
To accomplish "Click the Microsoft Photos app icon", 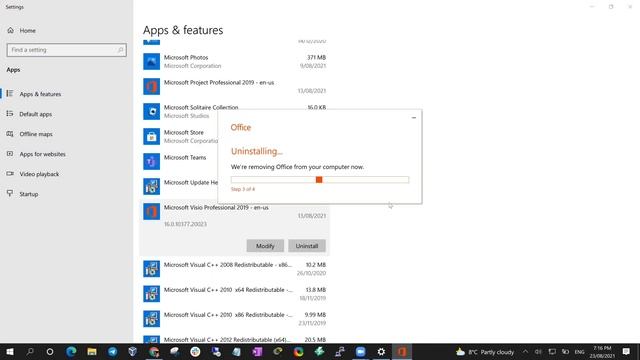I will 151,62.
